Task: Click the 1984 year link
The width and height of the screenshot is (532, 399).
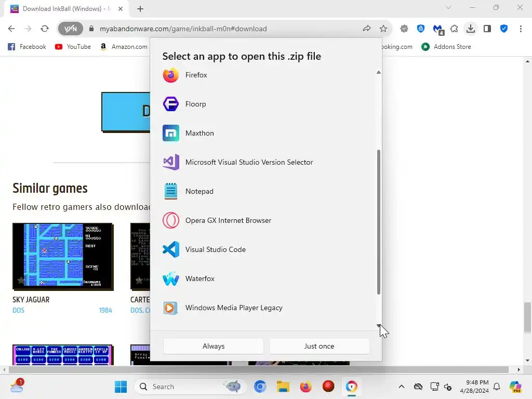Action: [x=105, y=310]
